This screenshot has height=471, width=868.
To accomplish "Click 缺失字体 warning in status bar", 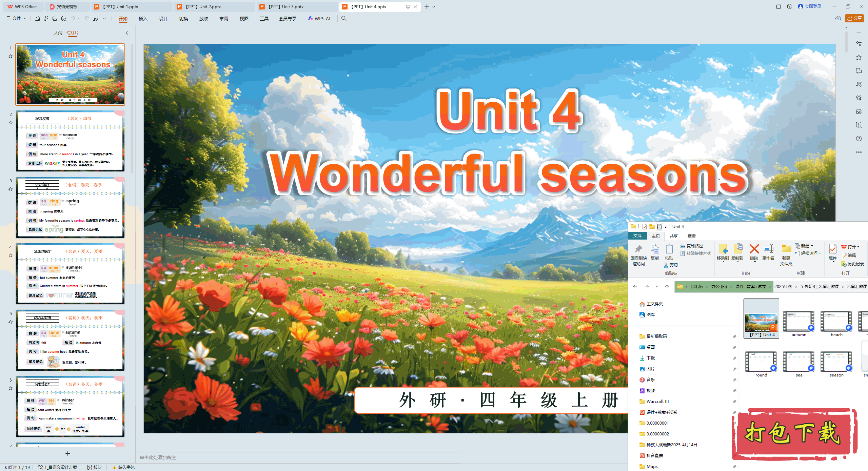I will [124, 467].
